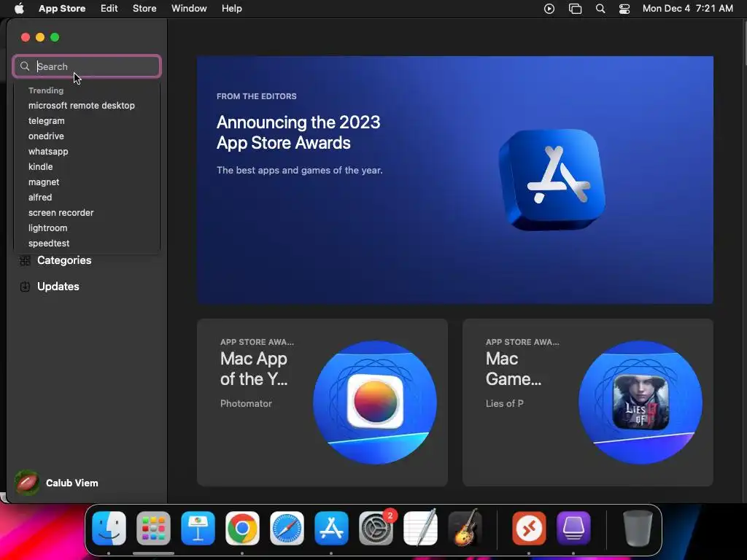The height and width of the screenshot is (560, 747).
Task: Open Finder from the Dock
Action: pos(109,529)
